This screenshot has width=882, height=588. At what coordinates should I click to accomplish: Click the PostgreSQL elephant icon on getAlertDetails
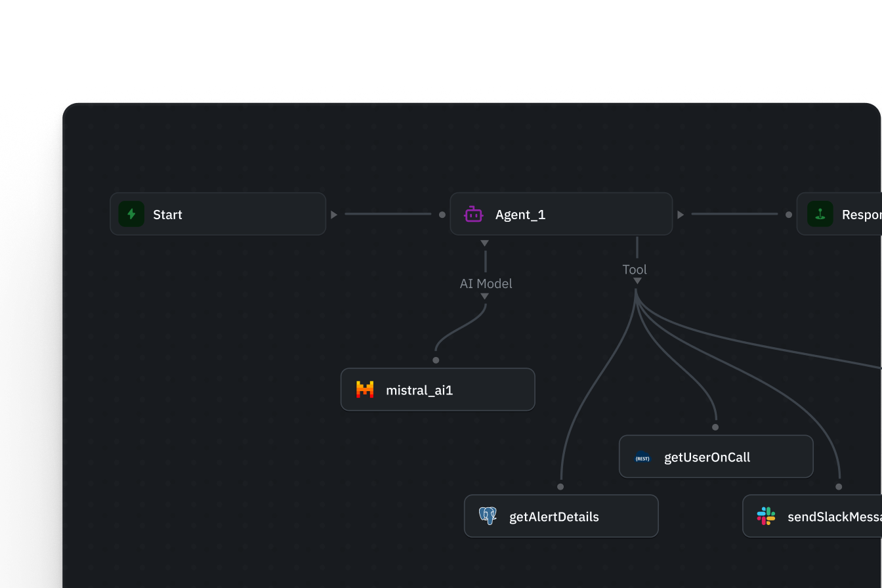(x=488, y=516)
